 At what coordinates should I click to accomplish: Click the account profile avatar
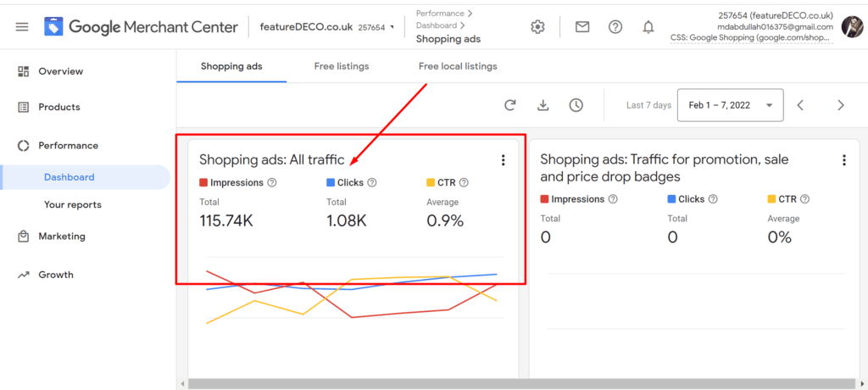coord(852,26)
